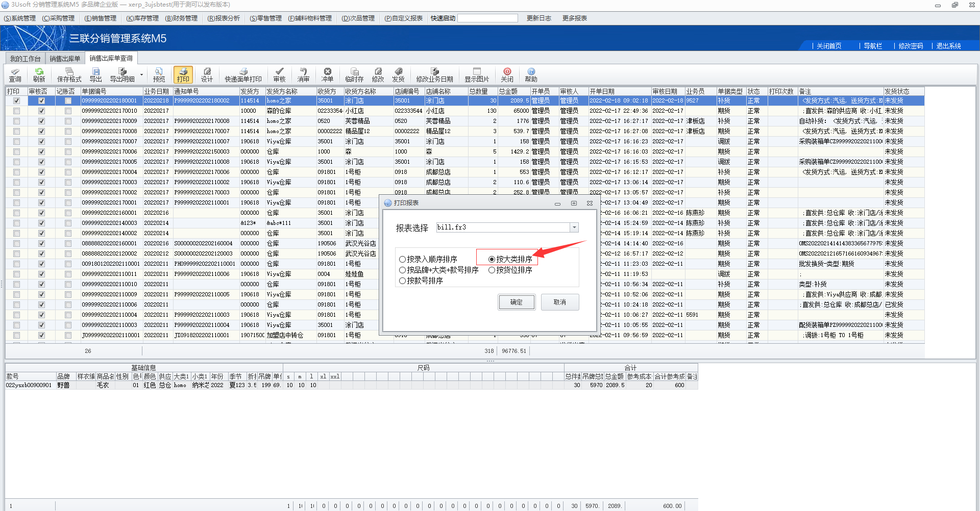This screenshot has width=980, height=511.
Task: Switch to 销售出库单查询 tab
Action: pyautogui.click(x=111, y=58)
